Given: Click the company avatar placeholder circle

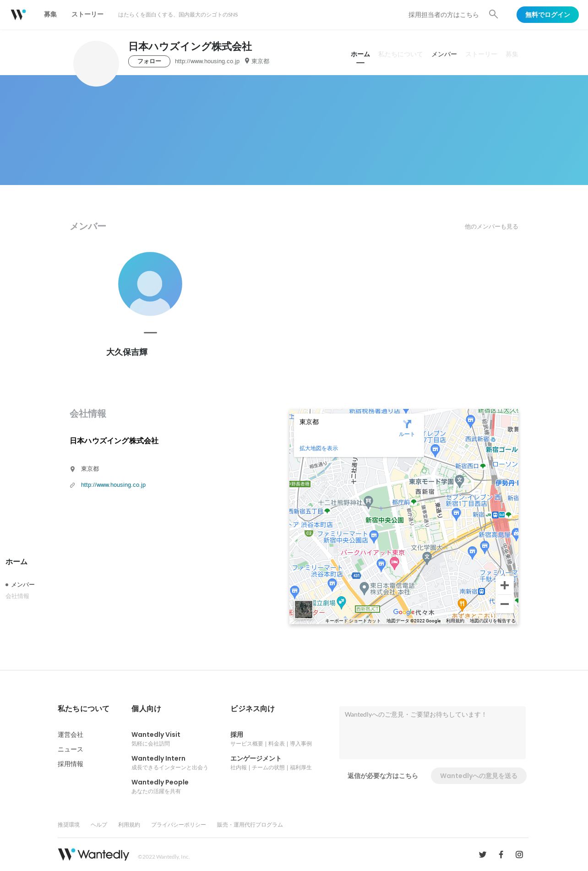Looking at the screenshot, I should tap(96, 64).
